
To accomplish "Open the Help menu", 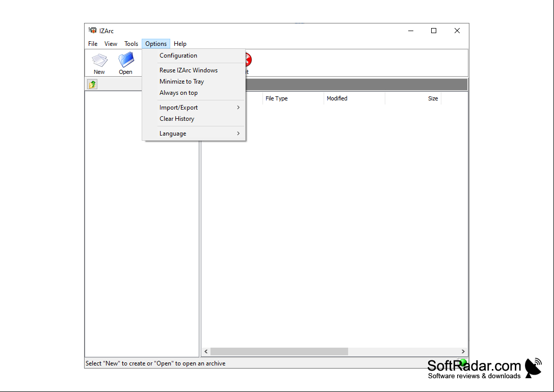I will (180, 44).
